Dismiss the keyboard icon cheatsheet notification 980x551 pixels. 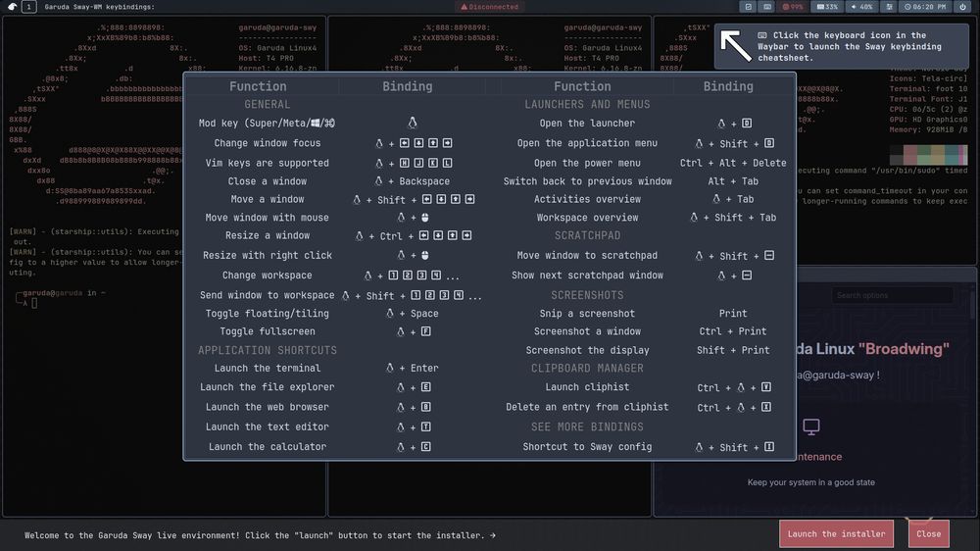(x=842, y=46)
